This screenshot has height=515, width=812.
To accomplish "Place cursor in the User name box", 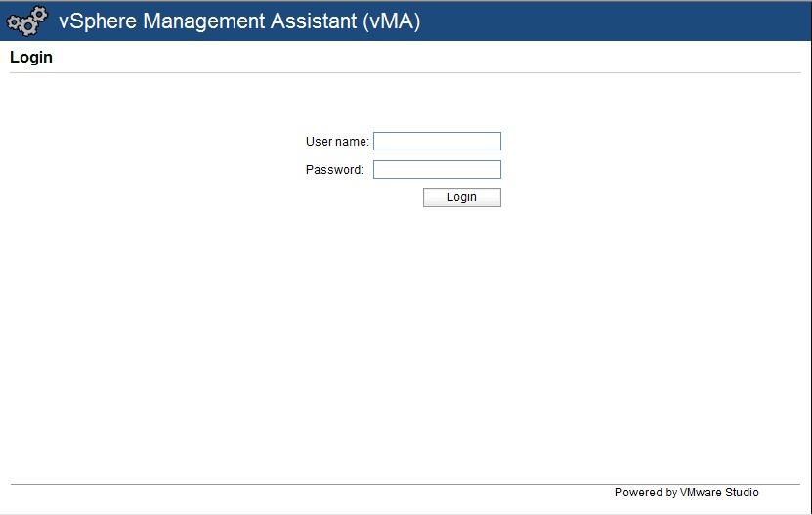I will tap(437, 142).
